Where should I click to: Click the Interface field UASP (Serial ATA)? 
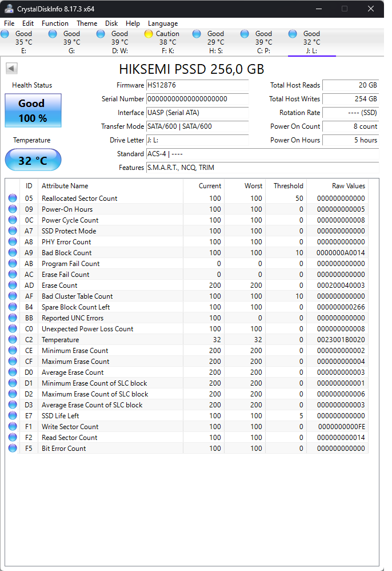(198, 113)
